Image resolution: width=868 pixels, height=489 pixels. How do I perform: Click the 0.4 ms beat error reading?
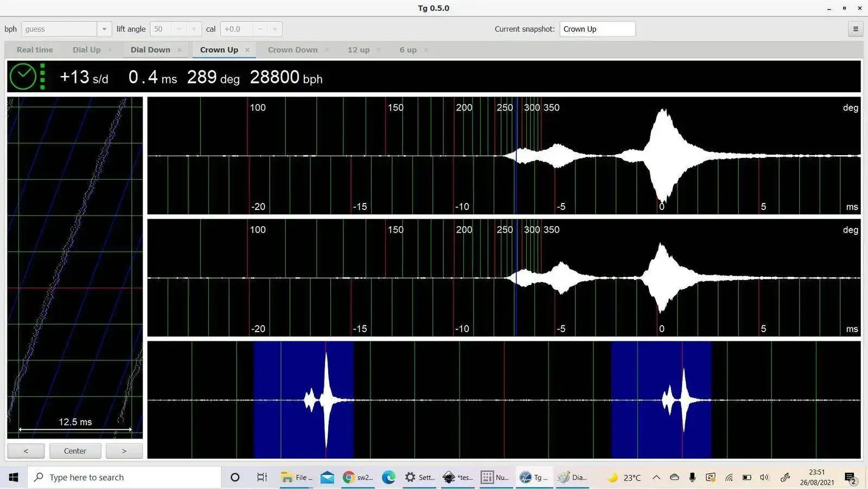[152, 77]
